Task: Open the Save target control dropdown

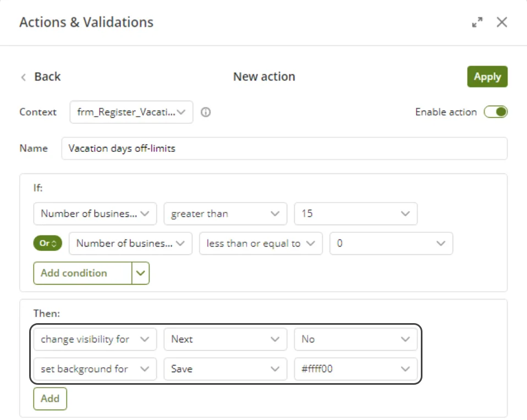Action: point(225,369)
